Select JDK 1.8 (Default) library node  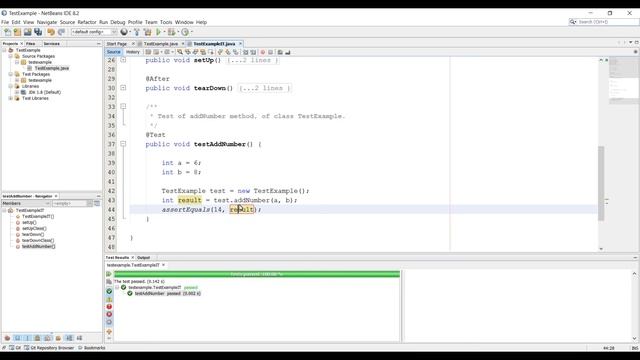[x=44, y=92]
